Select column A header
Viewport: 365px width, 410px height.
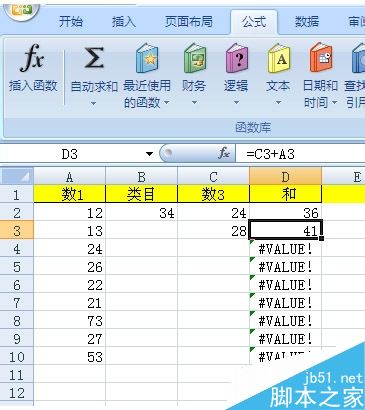coord(69,176)
